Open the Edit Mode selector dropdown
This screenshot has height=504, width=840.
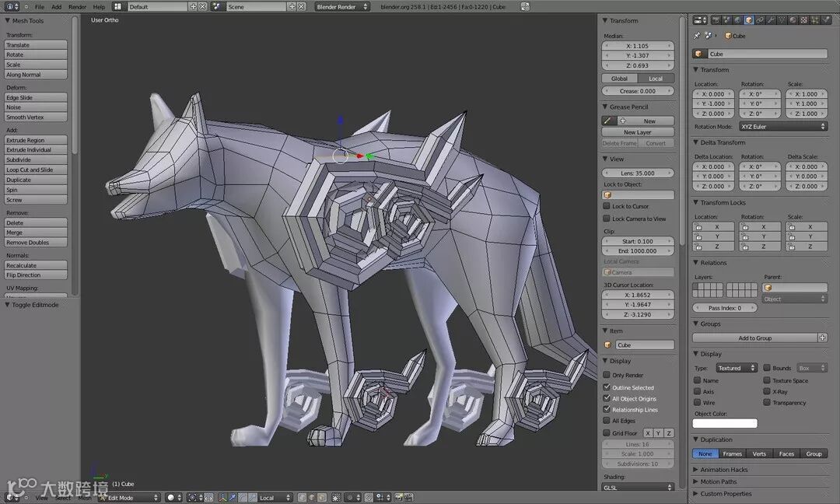[x=128, y=498]
